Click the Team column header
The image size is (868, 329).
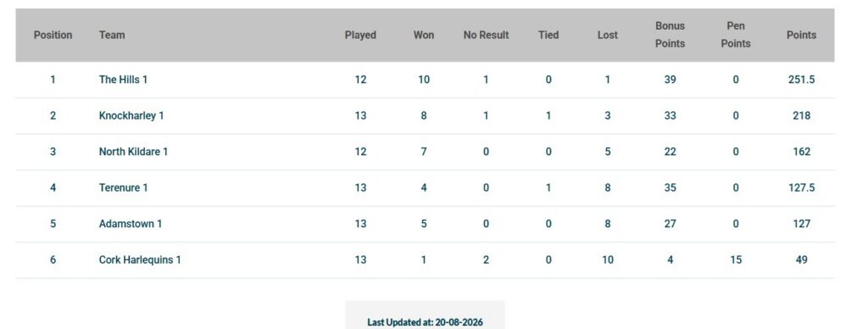[x=112, y=35]
